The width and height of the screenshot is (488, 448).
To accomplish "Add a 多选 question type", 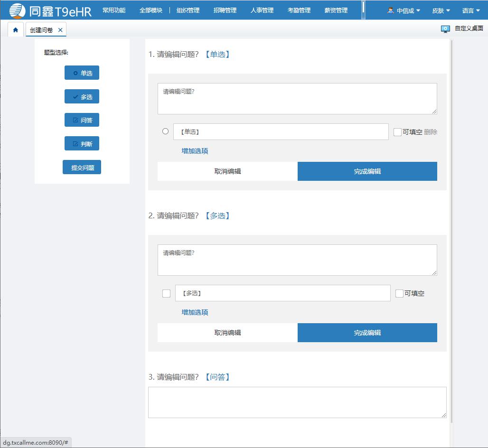I will (x=82, y=97).
